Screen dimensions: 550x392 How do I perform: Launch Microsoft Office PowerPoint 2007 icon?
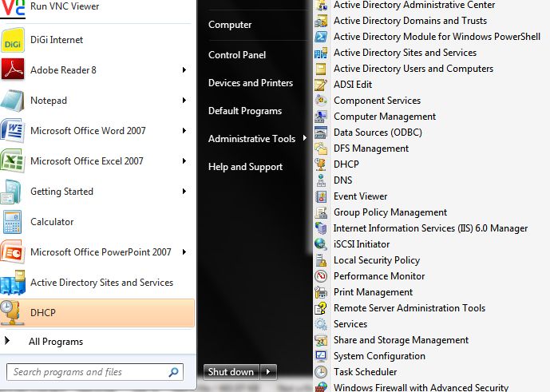(13, 252)
